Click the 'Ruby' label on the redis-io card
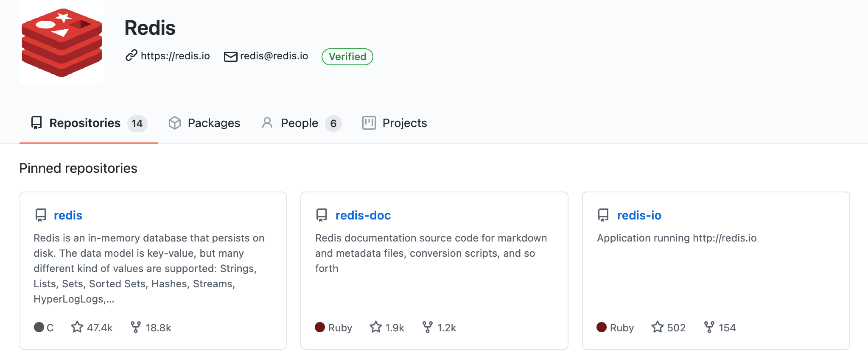Image resolution: width=868 pixels, height=361 pixels. 622,328
